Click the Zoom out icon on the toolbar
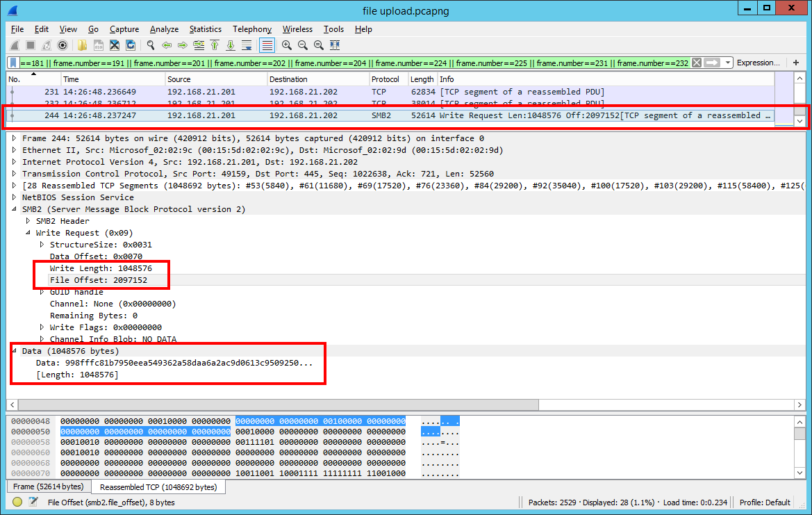The height and width of the screenshot is (515, 812). [x=302, y=46]
